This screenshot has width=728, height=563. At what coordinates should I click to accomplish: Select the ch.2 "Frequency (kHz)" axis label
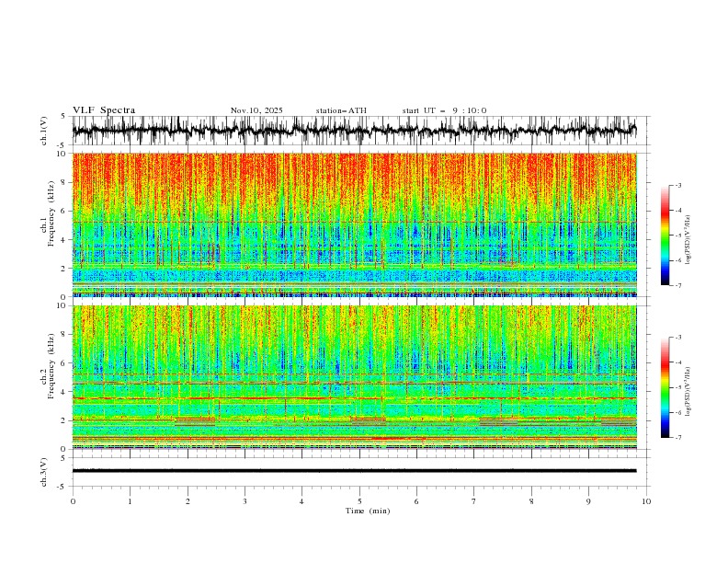click(51, 366)
